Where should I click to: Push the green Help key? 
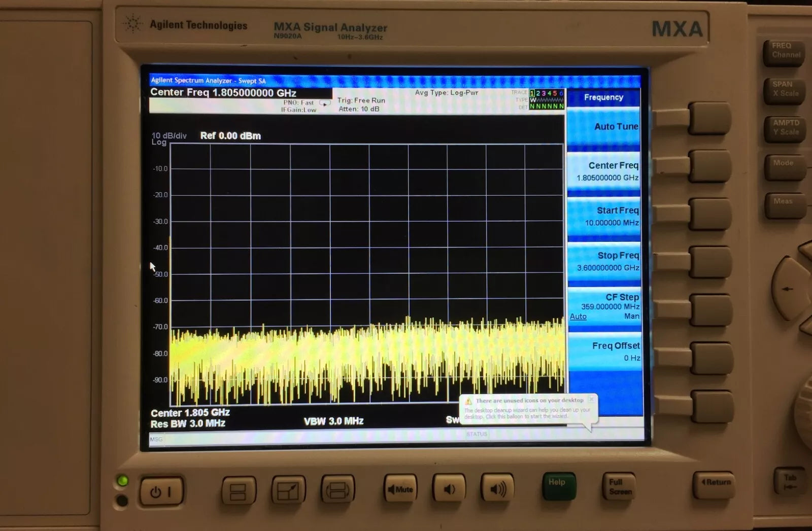(x=559, y=486)
